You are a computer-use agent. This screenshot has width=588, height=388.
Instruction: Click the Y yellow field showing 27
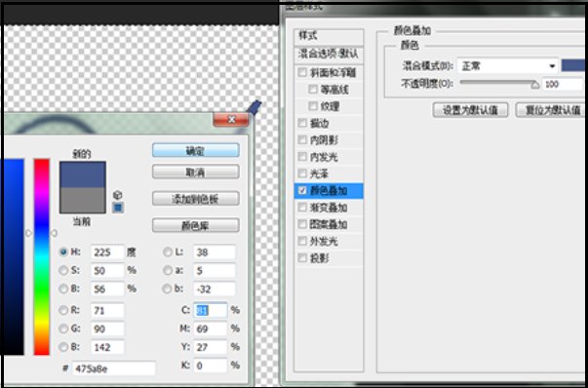(211, 347)
